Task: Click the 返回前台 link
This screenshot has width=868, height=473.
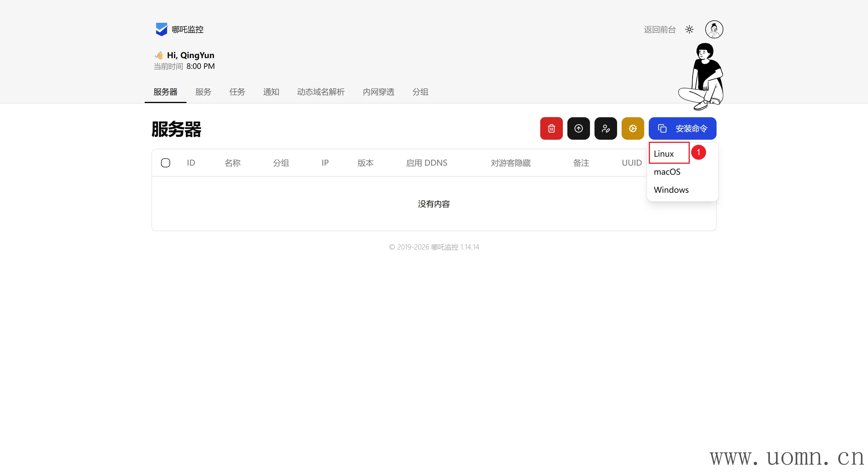Action: (x=659, y=30)
